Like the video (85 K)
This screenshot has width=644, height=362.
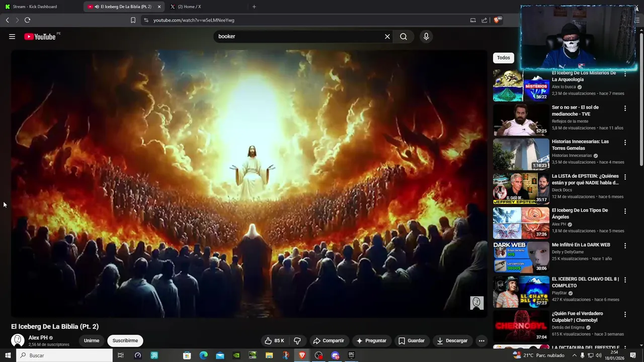point(275,340)
